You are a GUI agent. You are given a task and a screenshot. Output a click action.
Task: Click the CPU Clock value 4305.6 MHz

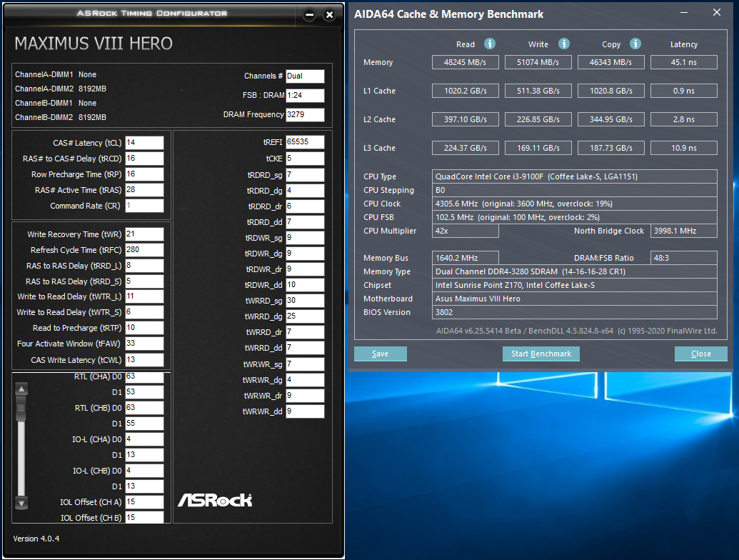pos(575,204)
